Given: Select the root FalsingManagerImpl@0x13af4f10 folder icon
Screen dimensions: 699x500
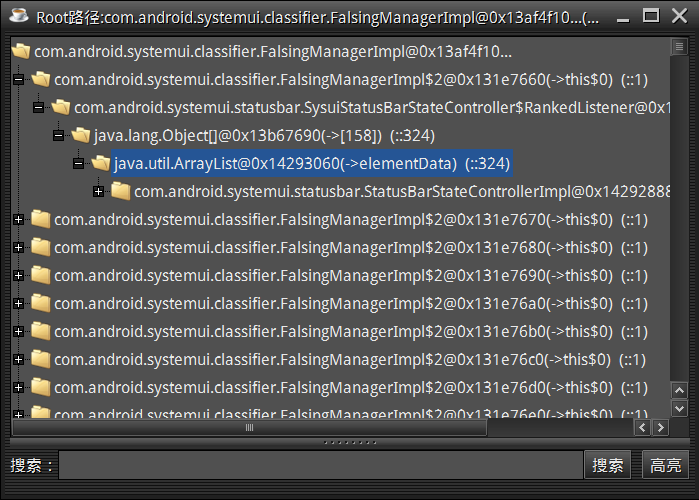Looking at the screenshot, I should 21,51.
